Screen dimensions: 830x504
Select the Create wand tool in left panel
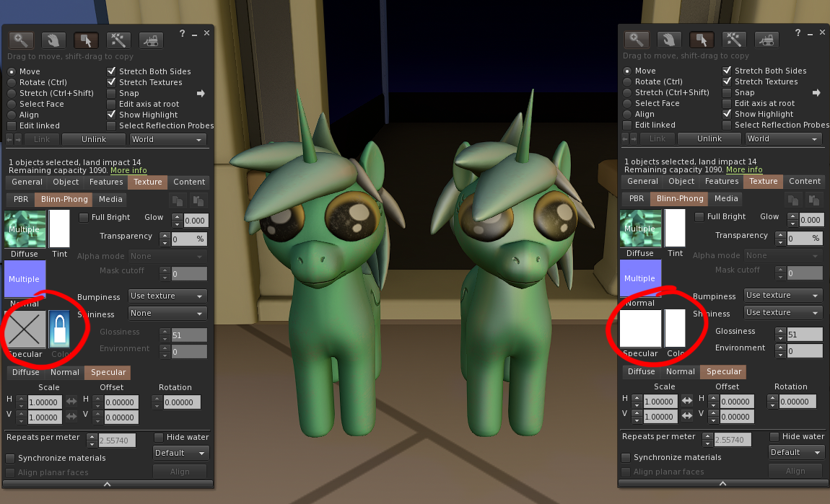(118, 40)
